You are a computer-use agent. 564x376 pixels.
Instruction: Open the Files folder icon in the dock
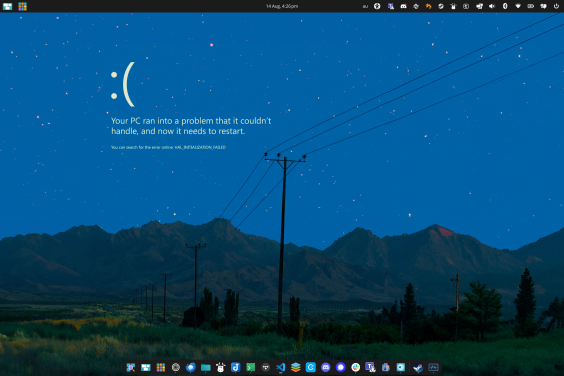[x=206, y=367]
